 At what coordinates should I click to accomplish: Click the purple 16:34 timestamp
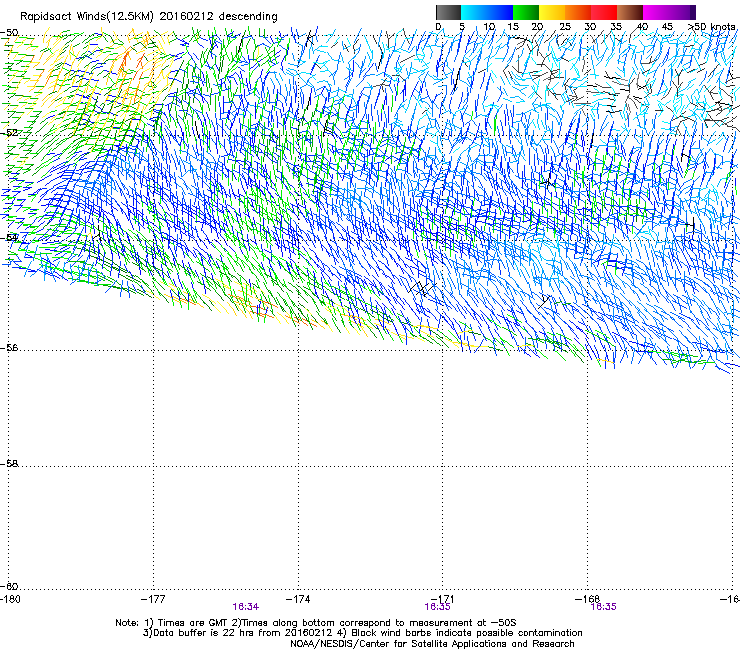point(246,607)
